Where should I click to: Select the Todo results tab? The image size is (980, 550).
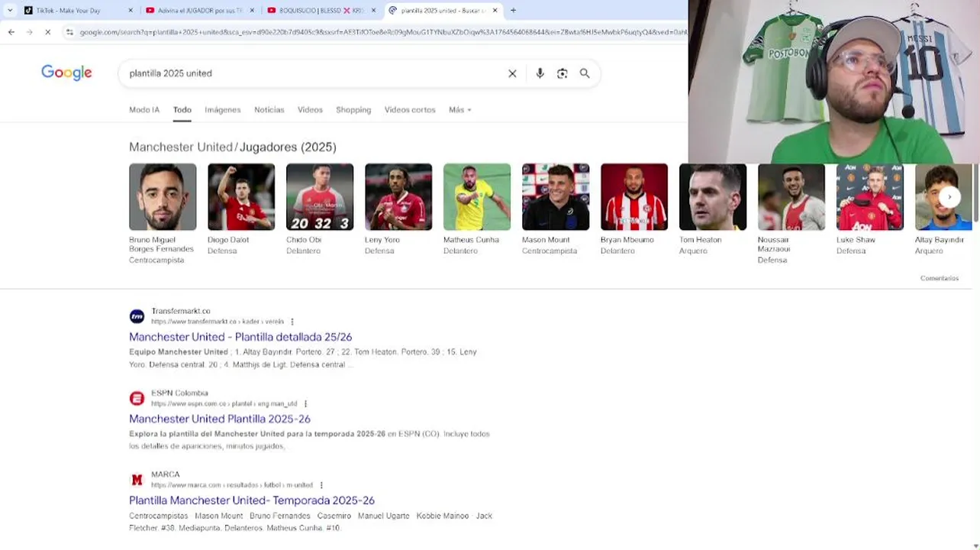point(182,110)
